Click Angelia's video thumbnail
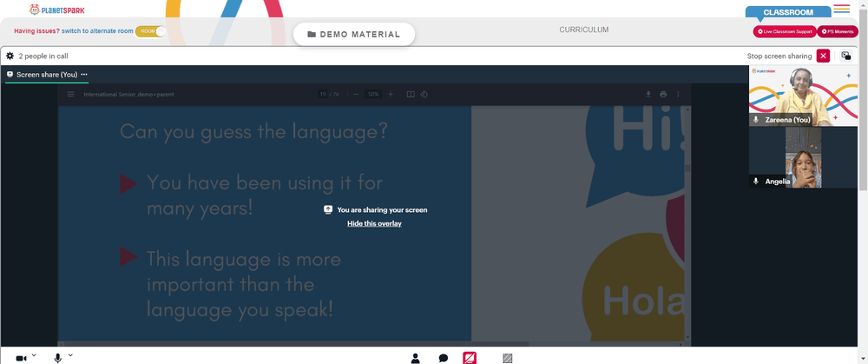This screenshot has height=364, width=868. [x=803, y=157]
